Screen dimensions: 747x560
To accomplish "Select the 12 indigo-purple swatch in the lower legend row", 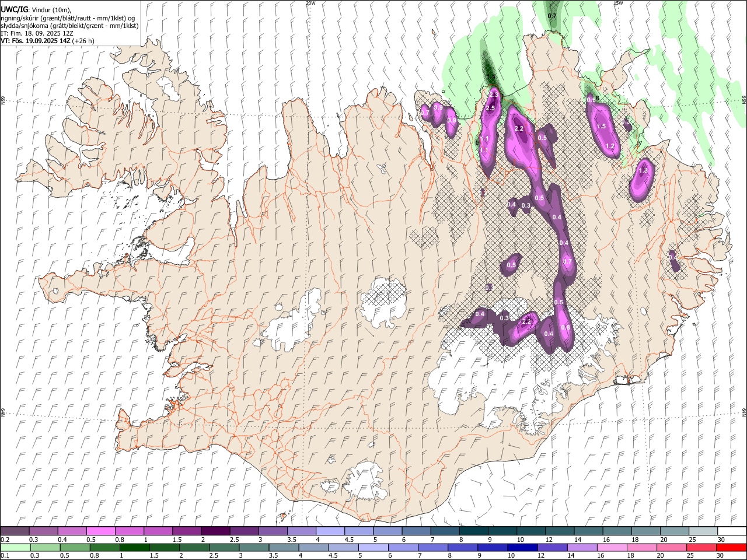I will click(x=551, y=547).
